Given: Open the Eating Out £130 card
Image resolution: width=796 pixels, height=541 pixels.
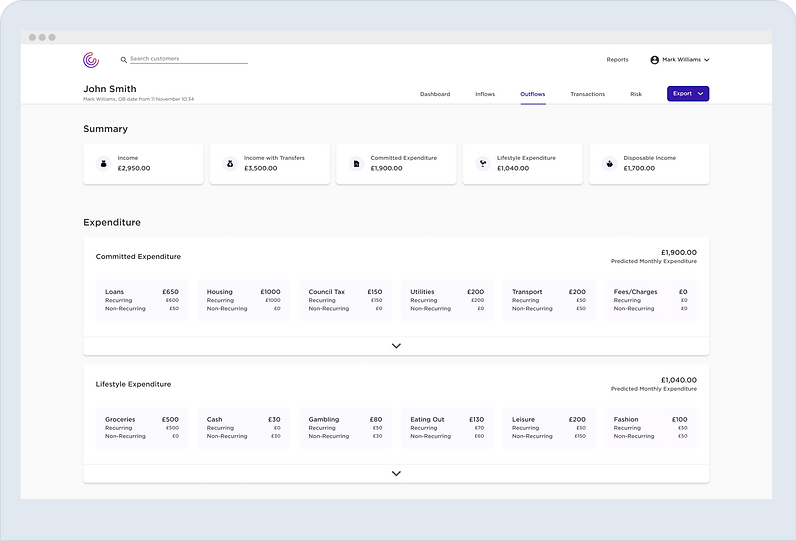Looking at the screenshot, I should coord(447,428).
